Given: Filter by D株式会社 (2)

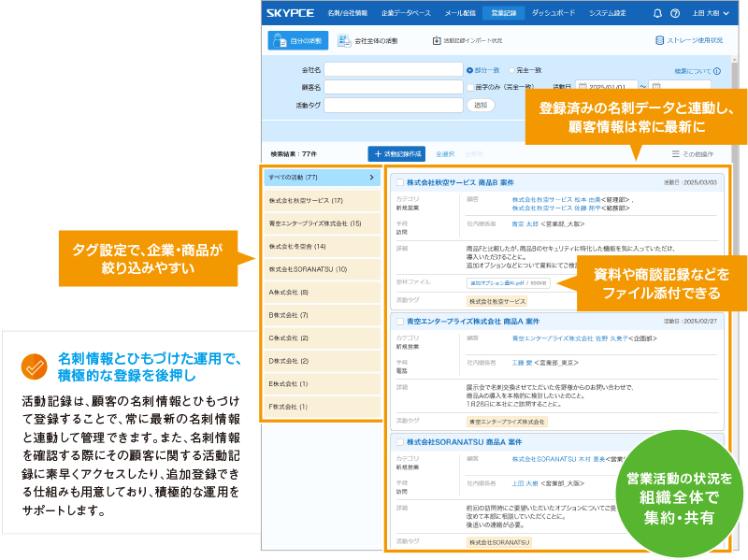Looking at the screenshot, I should 322,361.
